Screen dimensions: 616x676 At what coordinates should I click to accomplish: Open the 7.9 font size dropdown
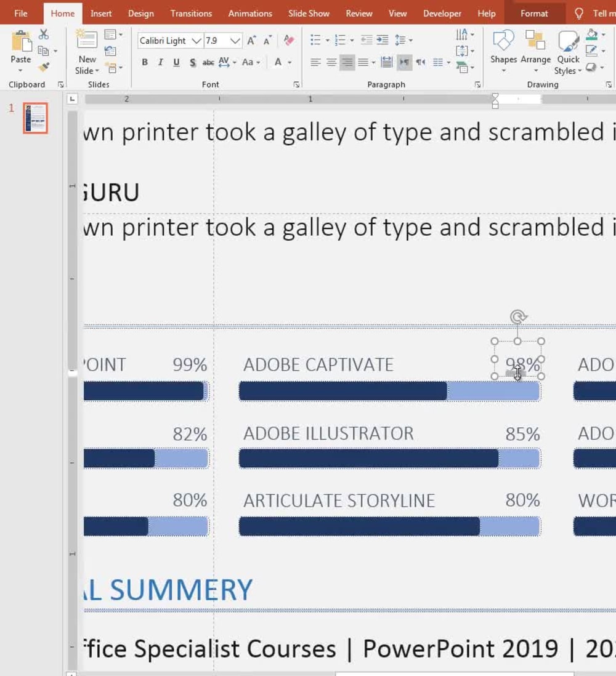235,41
